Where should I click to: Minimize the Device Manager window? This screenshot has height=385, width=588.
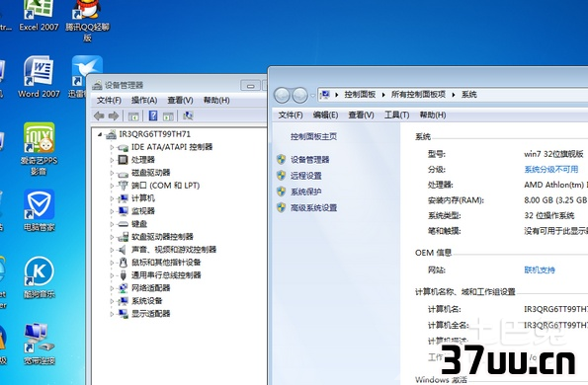coord(250,86)
